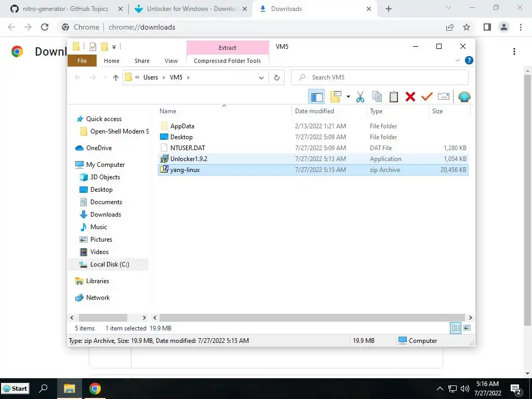This screenshot has height=399, width=532.
Task: Open the File ribbon tab
Action: (x=82, y=61)
